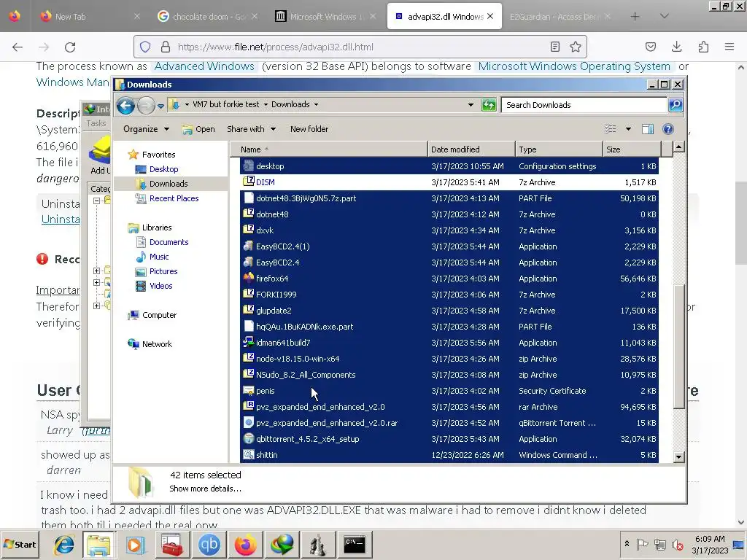
Task: Switch to the E2Guardian Access Denied tab
Action: tap(560, 17)
